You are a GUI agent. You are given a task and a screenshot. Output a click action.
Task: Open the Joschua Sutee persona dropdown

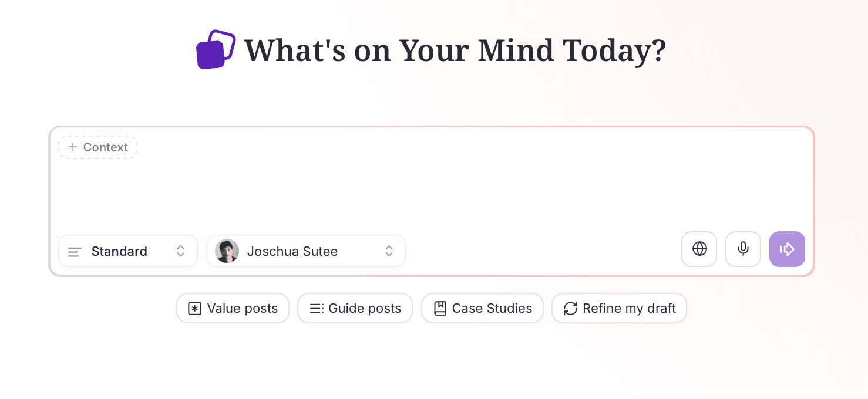click(x=305, y=251)
